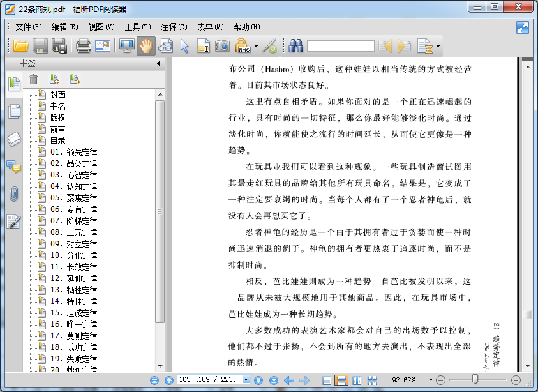Open the attachments paperclip panel

[x=14, y=194]
